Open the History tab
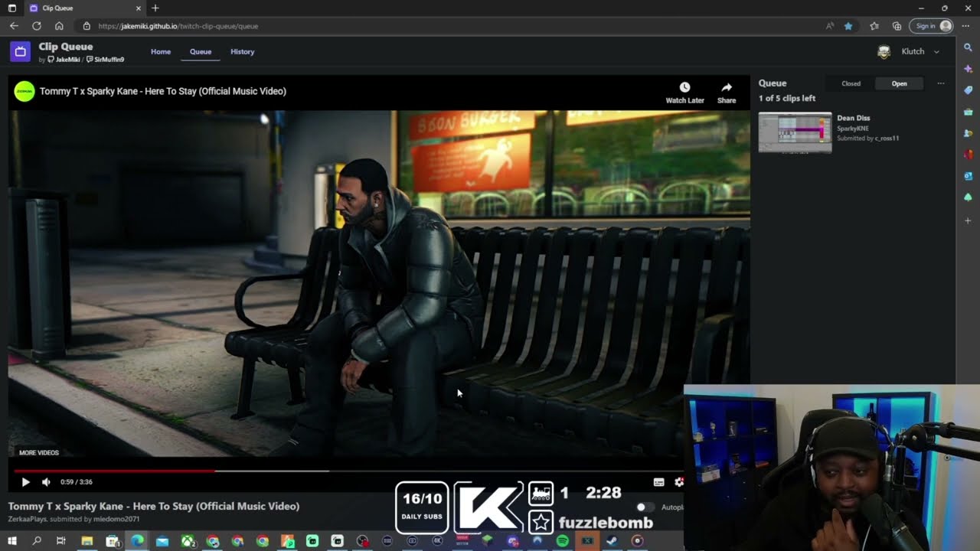980x551 pixels. click(x=242, y=52)
